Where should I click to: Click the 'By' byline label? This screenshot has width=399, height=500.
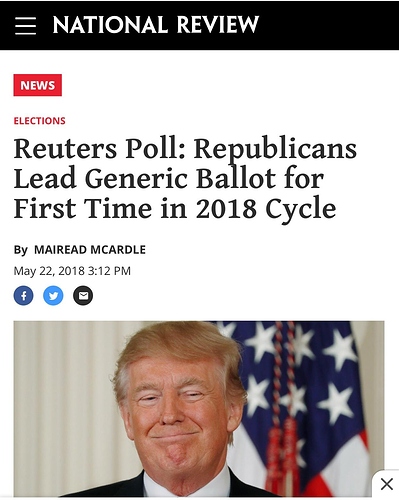(x=20, y=250)
